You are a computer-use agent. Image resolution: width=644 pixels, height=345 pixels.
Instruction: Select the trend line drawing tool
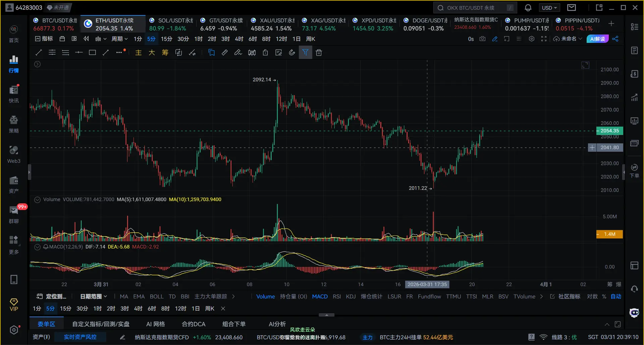point(39,53)
